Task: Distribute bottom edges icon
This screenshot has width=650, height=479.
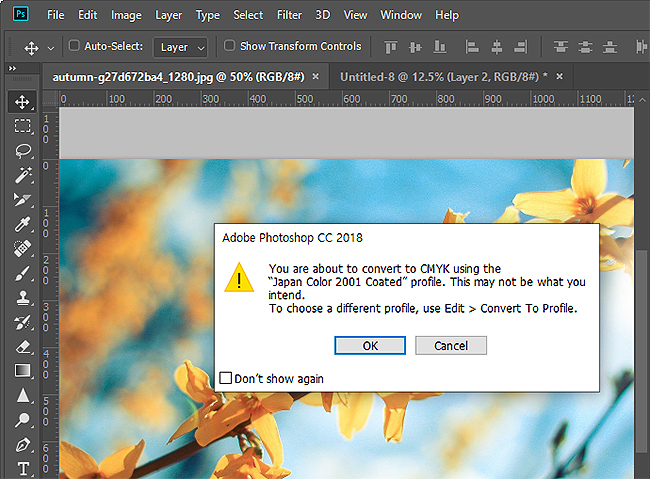Action: click(x=609, y=47)
